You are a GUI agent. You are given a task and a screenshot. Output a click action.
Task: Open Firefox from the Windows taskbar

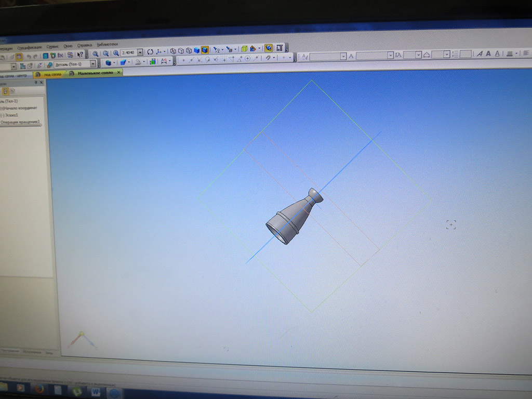coord(38,388)
